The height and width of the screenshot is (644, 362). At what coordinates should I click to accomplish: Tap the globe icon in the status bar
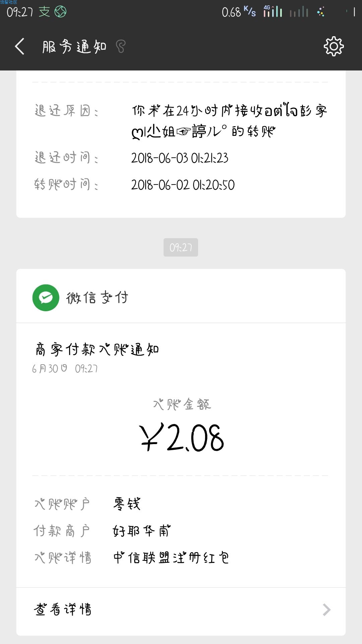60,12
